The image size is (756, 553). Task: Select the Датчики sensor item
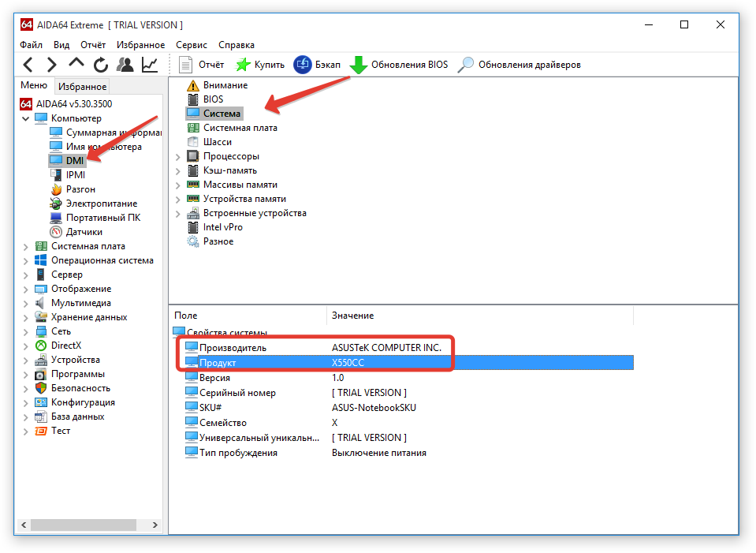(x=76, y=232)
